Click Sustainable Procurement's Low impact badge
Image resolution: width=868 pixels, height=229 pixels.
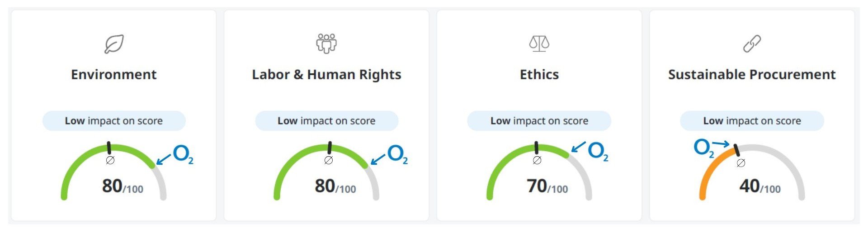pos(752,121)
